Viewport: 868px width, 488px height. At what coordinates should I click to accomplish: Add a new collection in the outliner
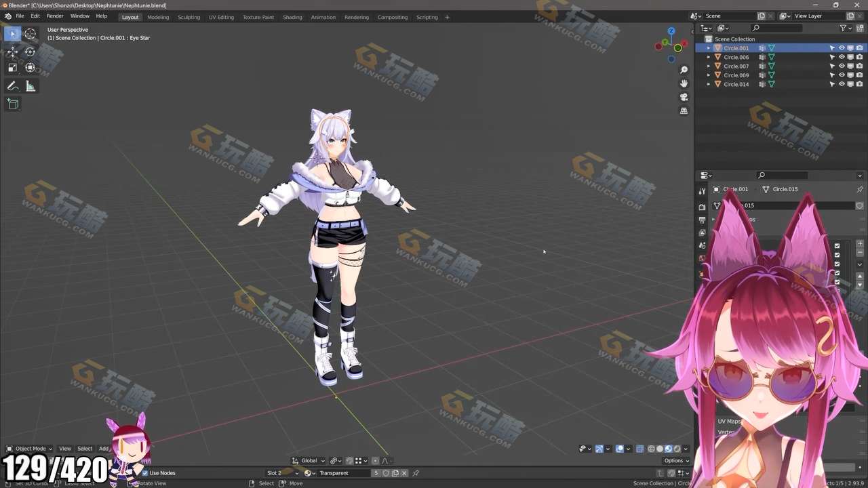(x=860, y=28)
